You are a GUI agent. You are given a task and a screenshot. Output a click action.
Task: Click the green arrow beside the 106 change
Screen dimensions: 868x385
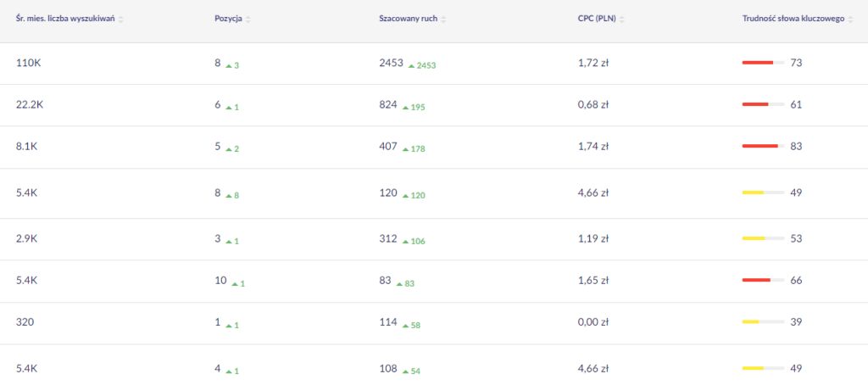(406, 242)
